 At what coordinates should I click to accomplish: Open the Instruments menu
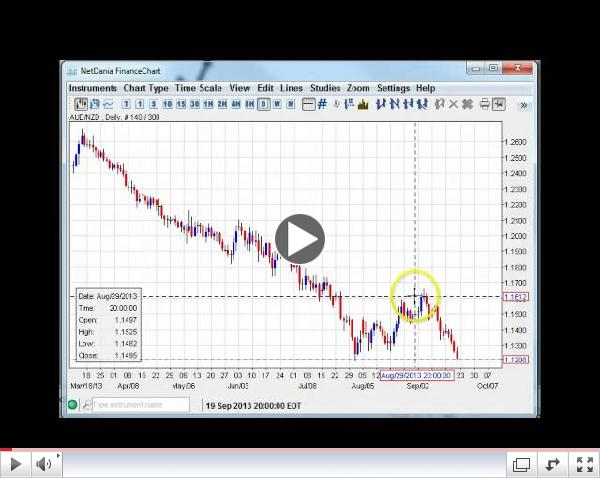[x=93, y=88]
